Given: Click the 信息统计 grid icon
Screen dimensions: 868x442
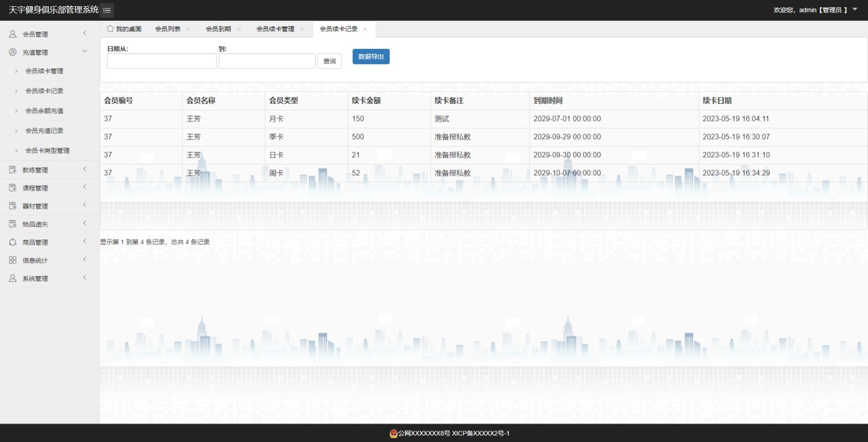Looking at the screenshot, I should click(13, 260).
